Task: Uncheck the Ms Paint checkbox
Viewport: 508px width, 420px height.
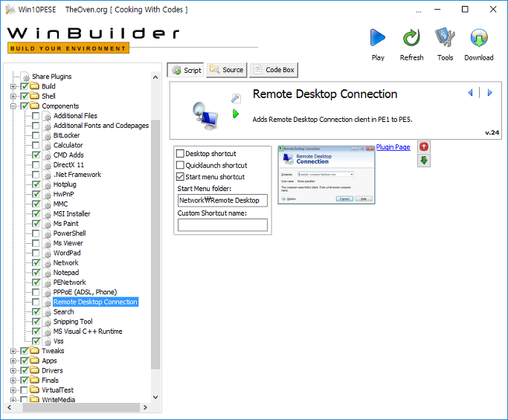Action: pos(36,224)
